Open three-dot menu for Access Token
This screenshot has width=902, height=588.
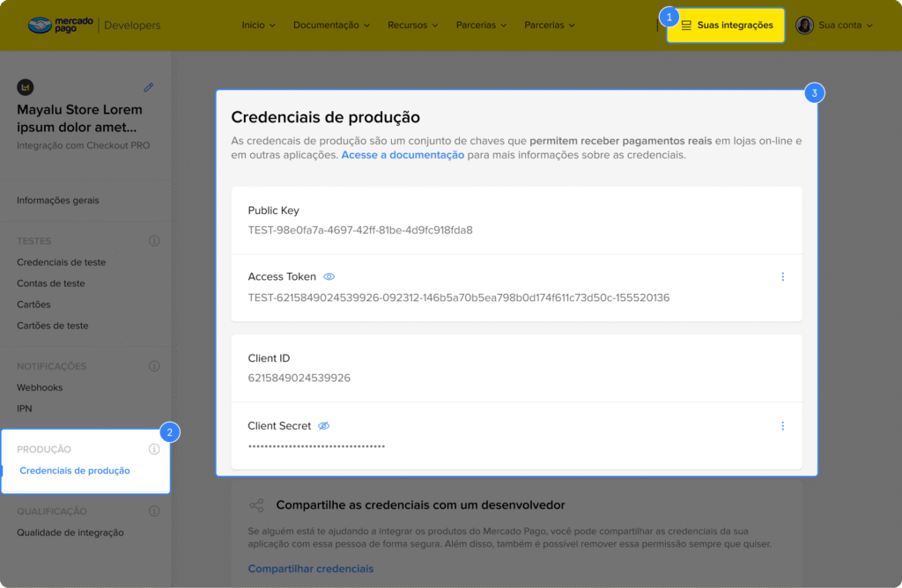point(782,276)
